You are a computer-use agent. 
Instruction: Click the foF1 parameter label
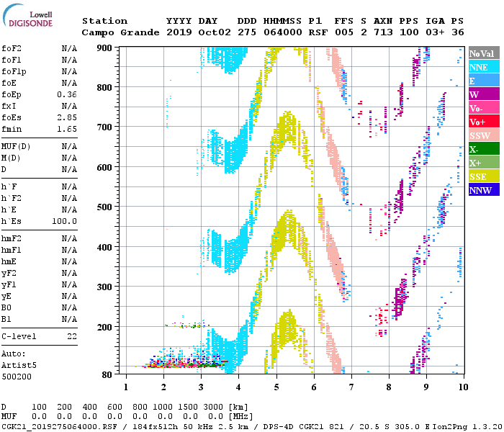click(x=12, y=60)
